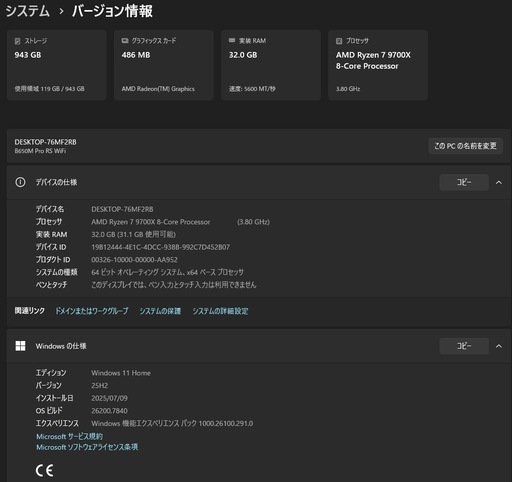Click the info icon beside デバイスの仕様
Screen dimensions: 512x482
[x=20, y=182]
